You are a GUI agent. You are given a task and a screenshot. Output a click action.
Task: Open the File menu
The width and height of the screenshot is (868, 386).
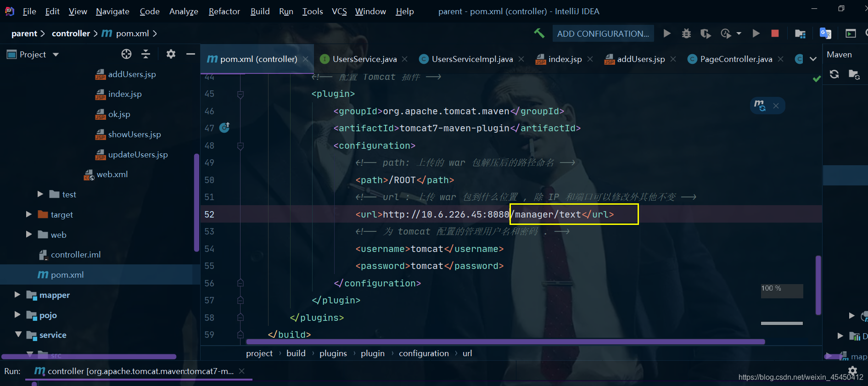click(29, 11)
